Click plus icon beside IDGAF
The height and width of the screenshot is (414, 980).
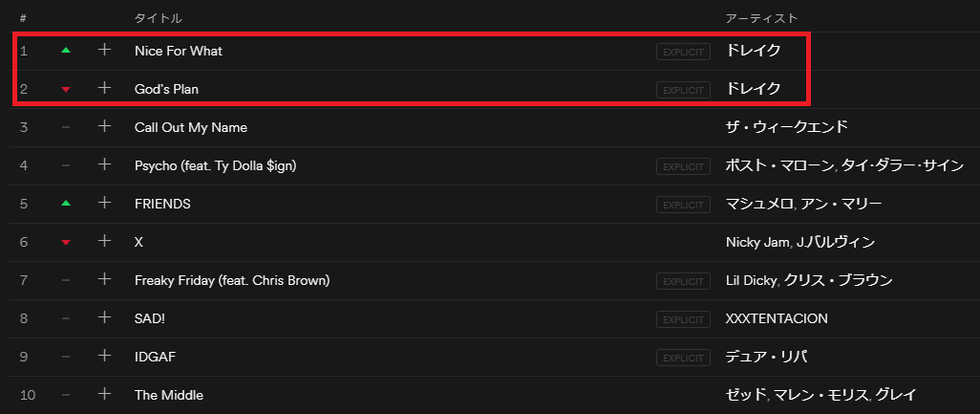[105, 357]
